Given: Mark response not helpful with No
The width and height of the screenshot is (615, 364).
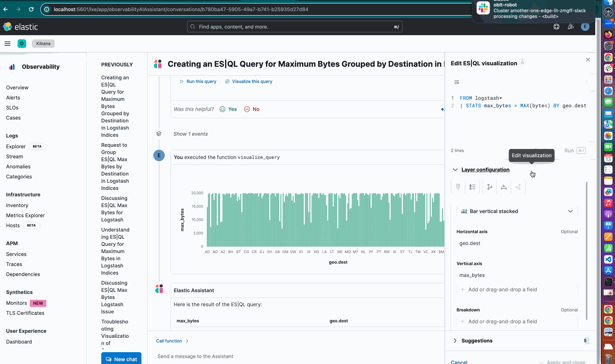Looking at the screenshot, I should coord(252,109).
